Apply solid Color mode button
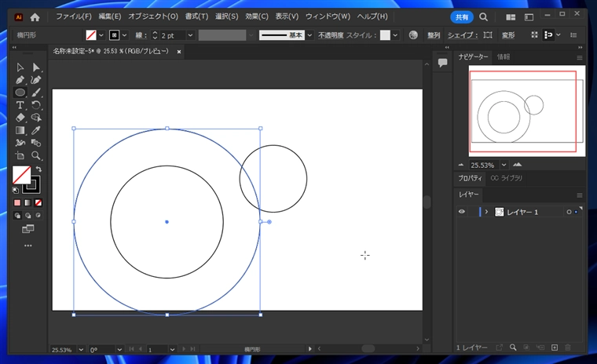The height and width of the screenshot is (364, 597). pos(17,202)
